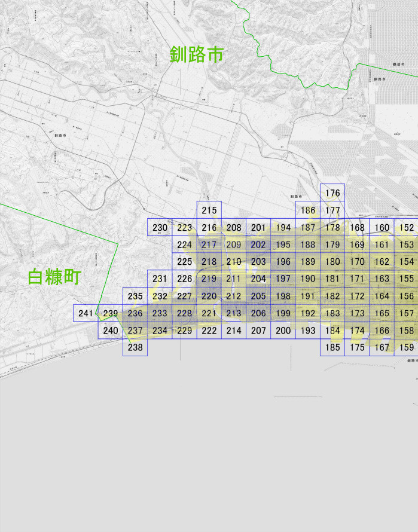Select grid cell 240

pos(111,330)
